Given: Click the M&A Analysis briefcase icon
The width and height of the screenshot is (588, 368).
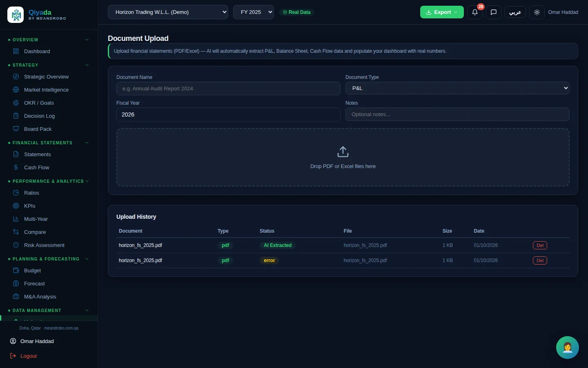Looking at the screenshot, I should pos(16,296).
